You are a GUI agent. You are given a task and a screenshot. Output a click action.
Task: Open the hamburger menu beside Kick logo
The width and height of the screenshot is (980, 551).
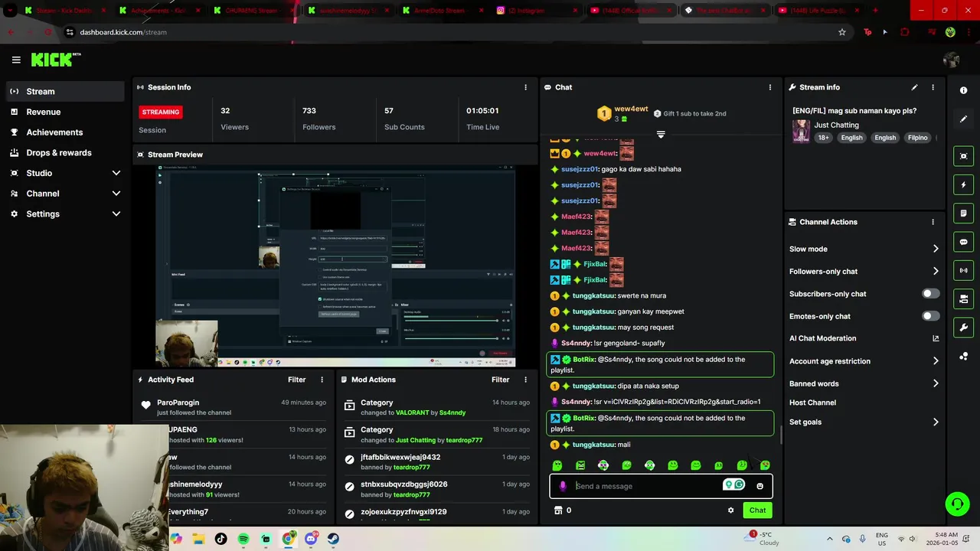coord(16,60)
